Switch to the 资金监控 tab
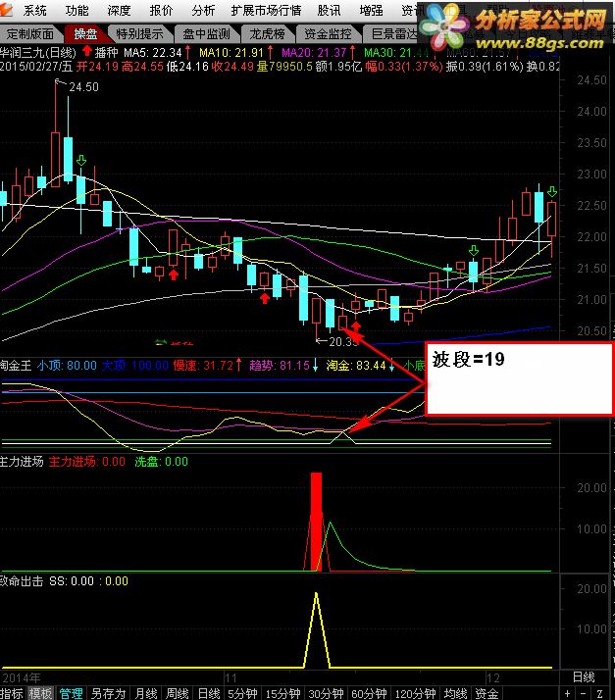Image resolution: width=615 pixels, height=700 pixels. [328, 33]
